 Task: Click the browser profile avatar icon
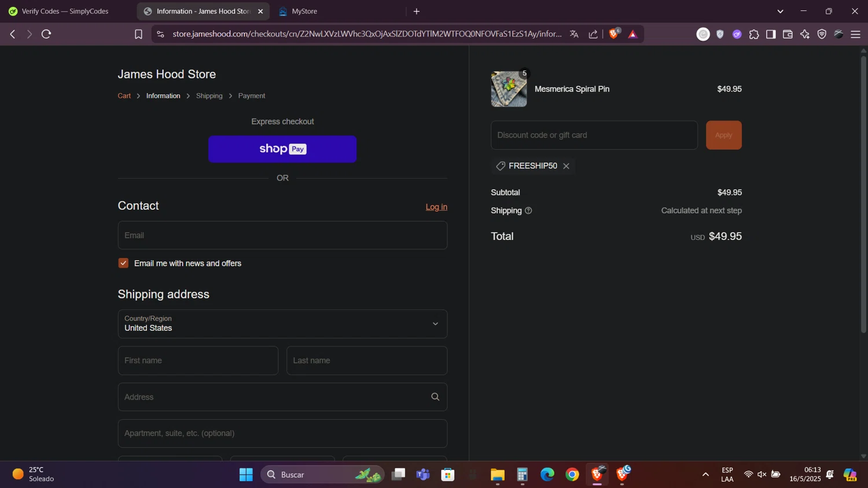838,34
